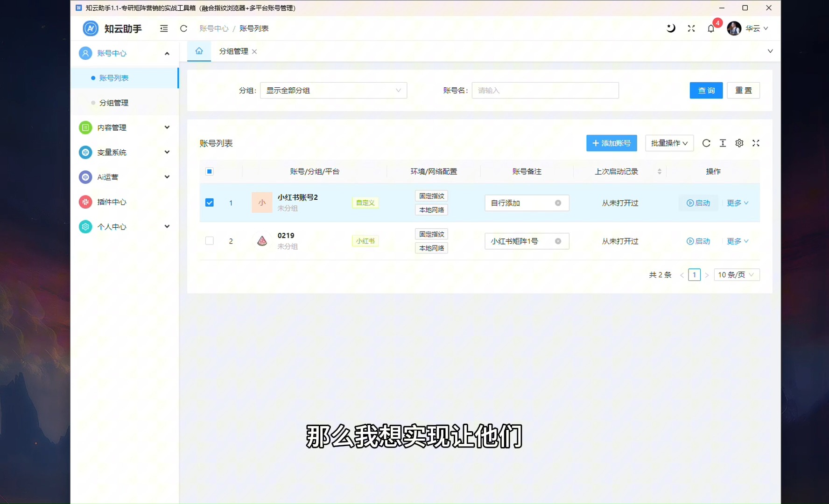
Task: Adjust table row density icon
Action: click(723, 143)
